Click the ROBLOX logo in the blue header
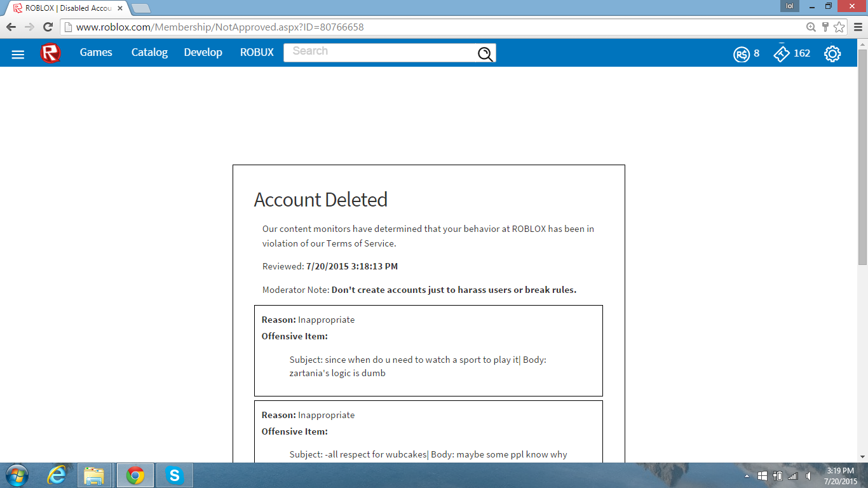 pyautogui.click(x=51, y=53)
